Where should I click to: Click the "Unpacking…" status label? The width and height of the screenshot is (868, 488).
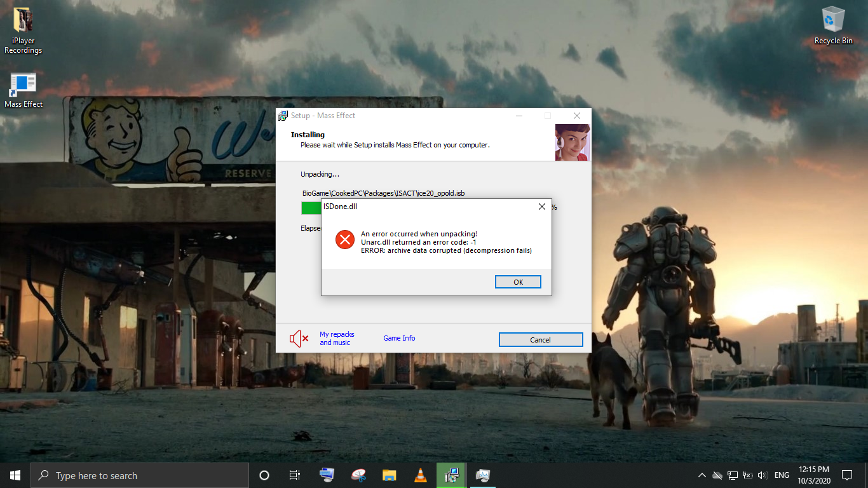pyautogui.click(x=320, y=174)
